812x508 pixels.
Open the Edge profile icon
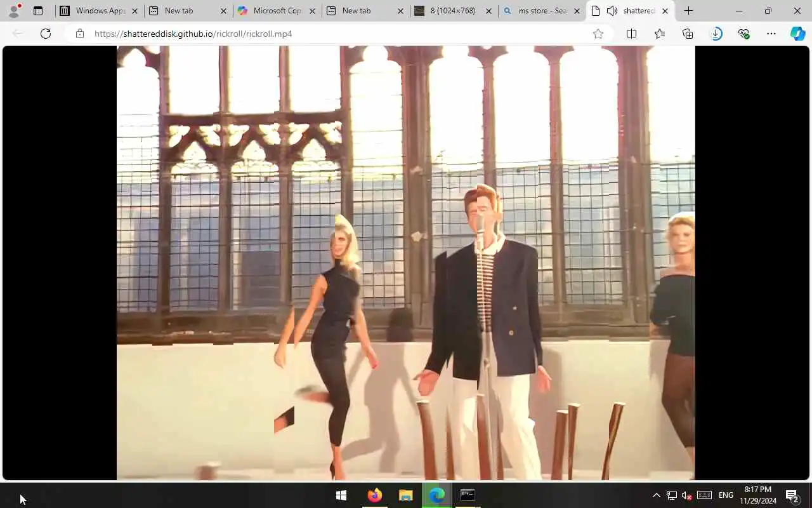pos(14,11)
